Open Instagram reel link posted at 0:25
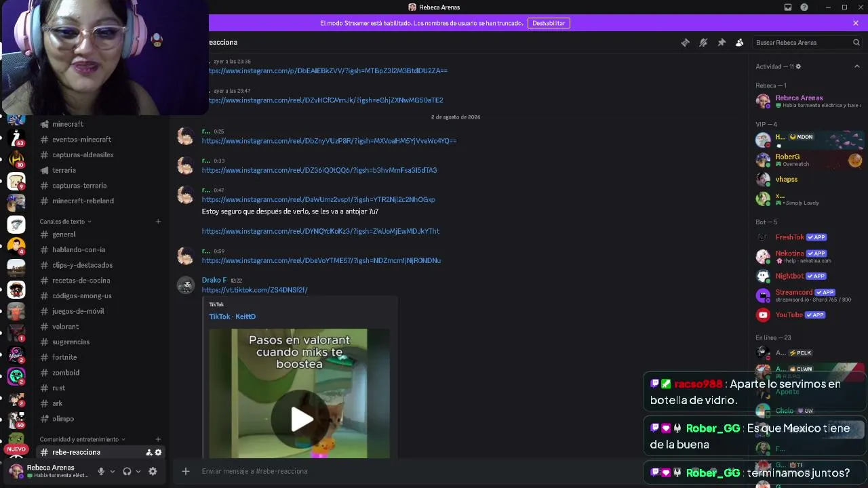 [329, 141]
